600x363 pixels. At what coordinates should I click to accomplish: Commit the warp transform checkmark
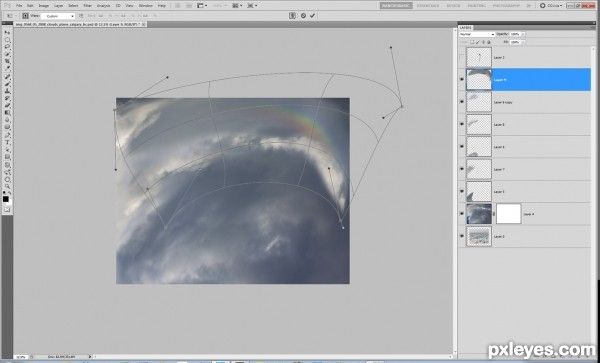tap(313, 16)
